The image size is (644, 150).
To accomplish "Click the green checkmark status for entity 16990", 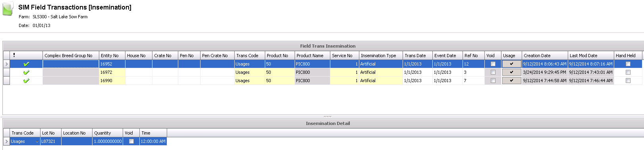I will 26,81.
